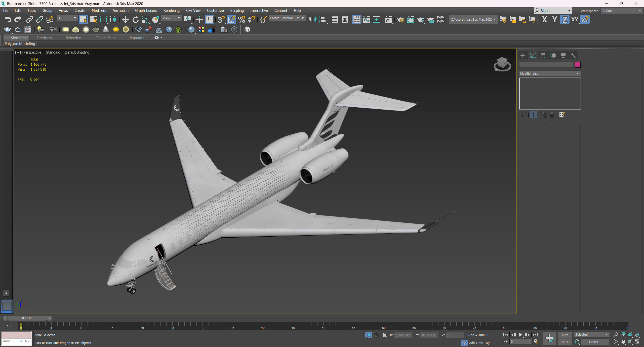
Task: Toggle Spinner Snap
Action: coord(252,19)
